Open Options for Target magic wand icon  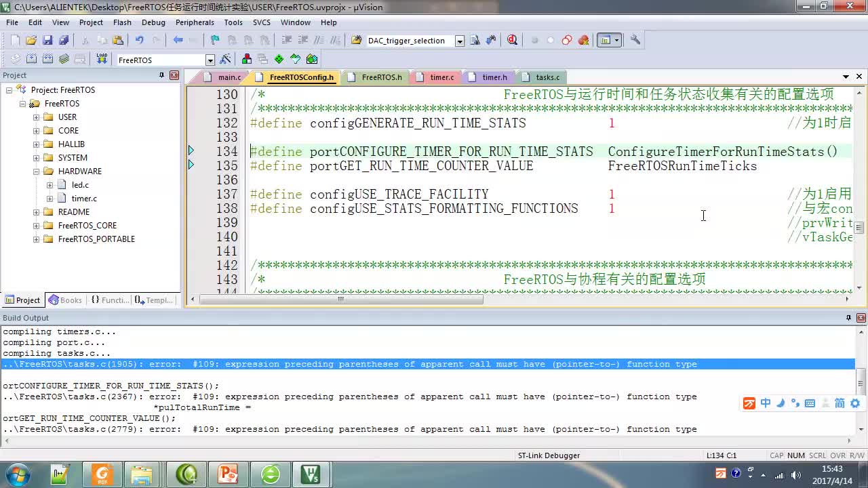coord(226,60)
